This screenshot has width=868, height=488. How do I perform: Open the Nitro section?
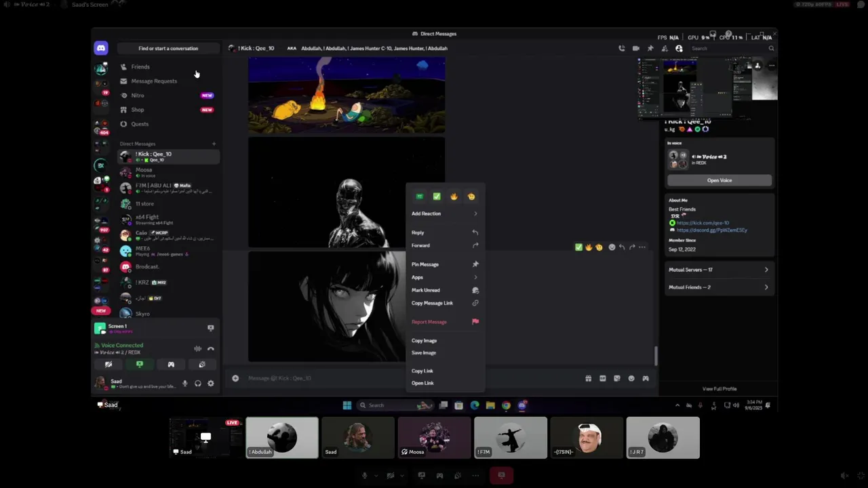tap(168, 95)
